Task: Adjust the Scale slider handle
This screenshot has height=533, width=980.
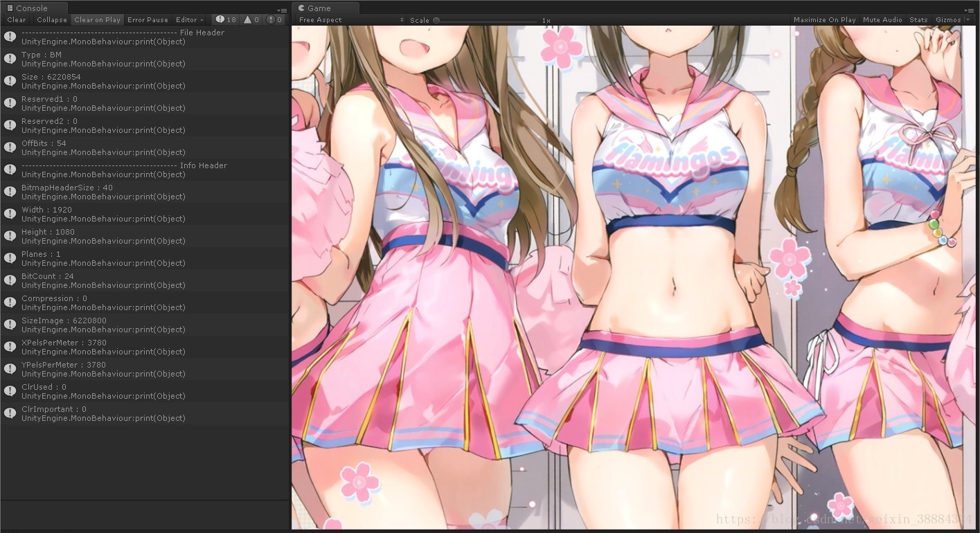Action: point(436,20)
